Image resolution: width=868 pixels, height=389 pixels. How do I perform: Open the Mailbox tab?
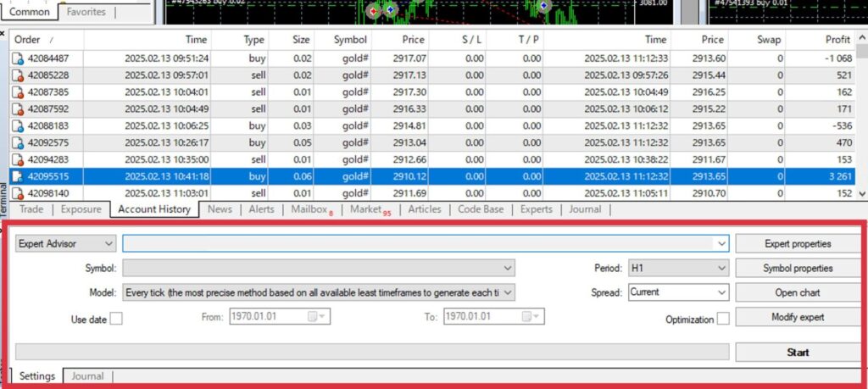tap(312, 209)
